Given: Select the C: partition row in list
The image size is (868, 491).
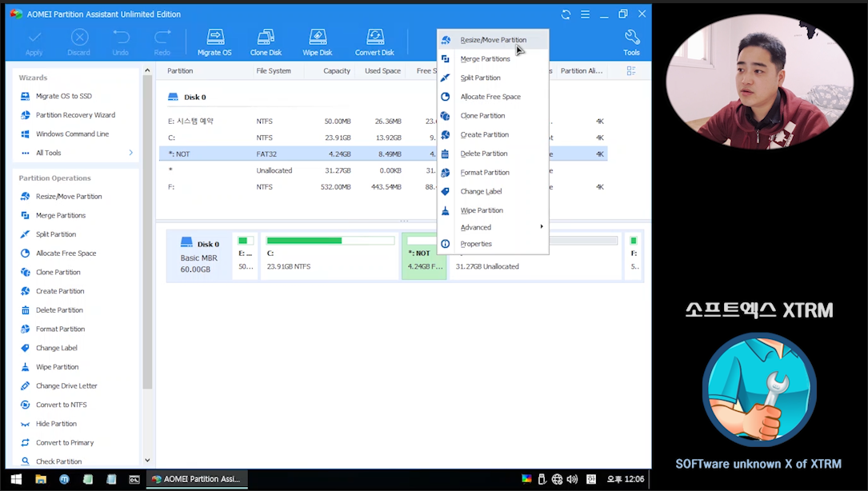Looking at the screenshot, I should (x=383, y=138).
